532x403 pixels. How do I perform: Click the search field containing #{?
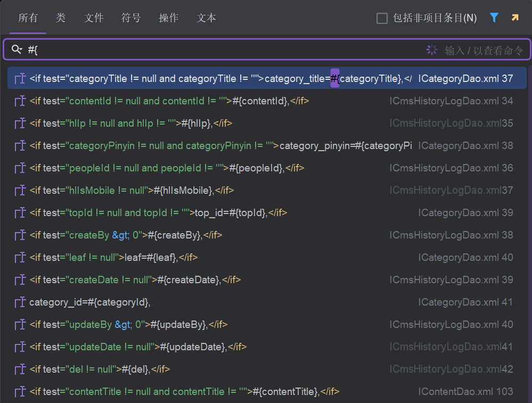tap(213, 50)
